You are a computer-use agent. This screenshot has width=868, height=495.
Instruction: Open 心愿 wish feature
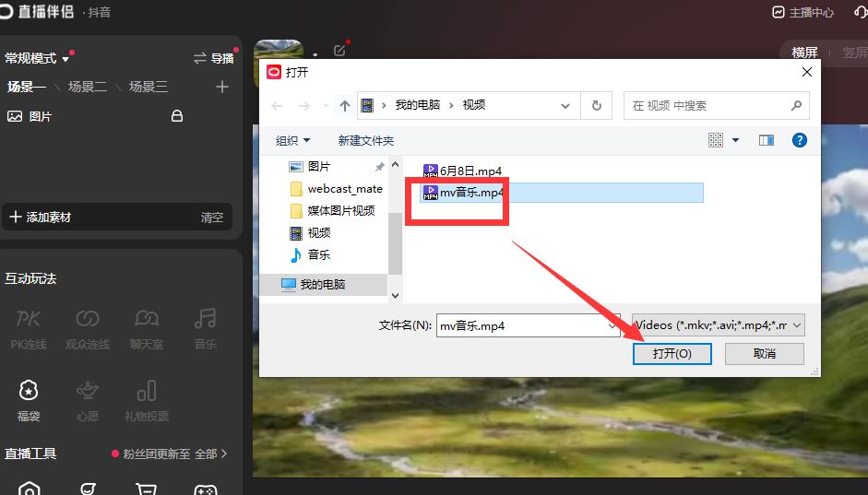[x=88, y=401]
